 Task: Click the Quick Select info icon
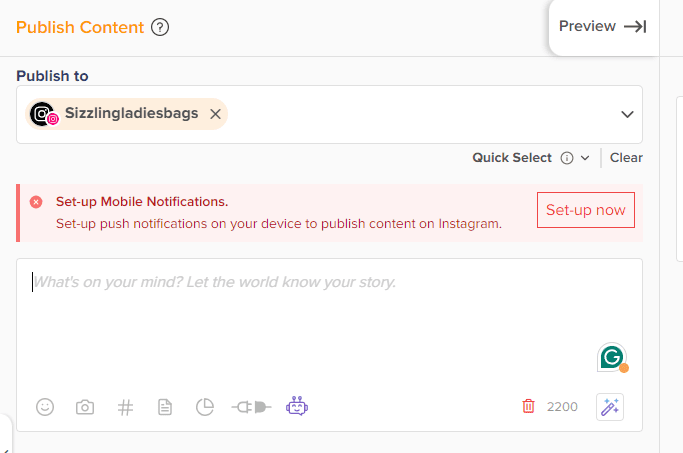click(x=567, y=158)
